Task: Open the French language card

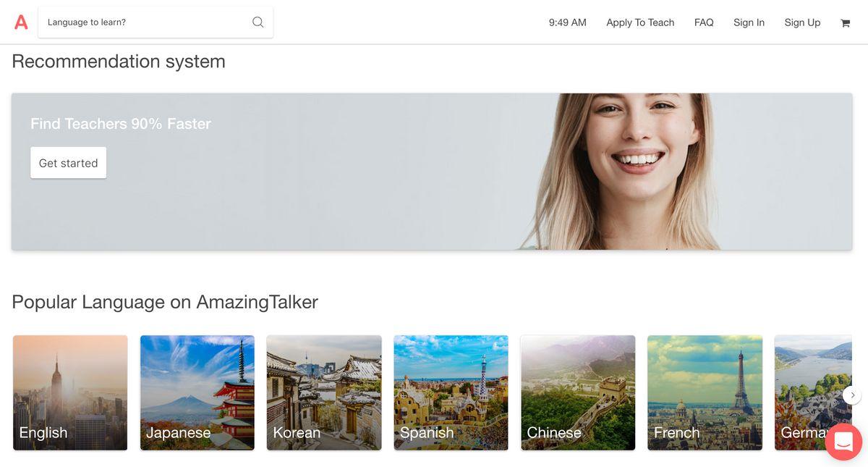Action: pos(705,392)
